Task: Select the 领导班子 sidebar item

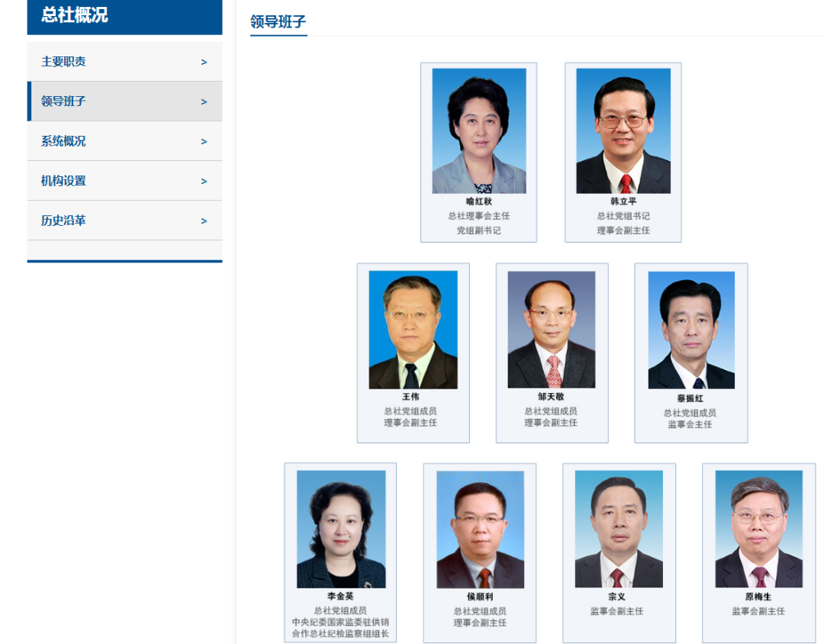Action: tap(124, 101)
